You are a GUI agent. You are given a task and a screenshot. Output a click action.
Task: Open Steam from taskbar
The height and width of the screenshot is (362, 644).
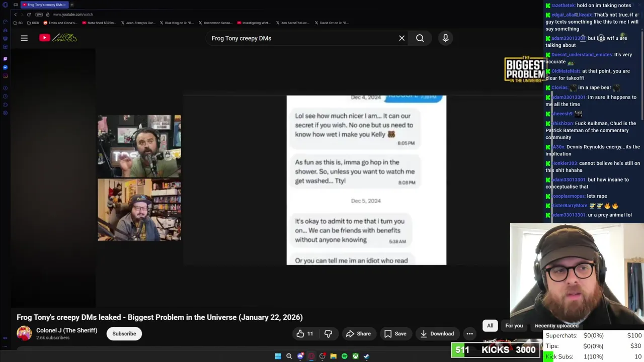367,356
